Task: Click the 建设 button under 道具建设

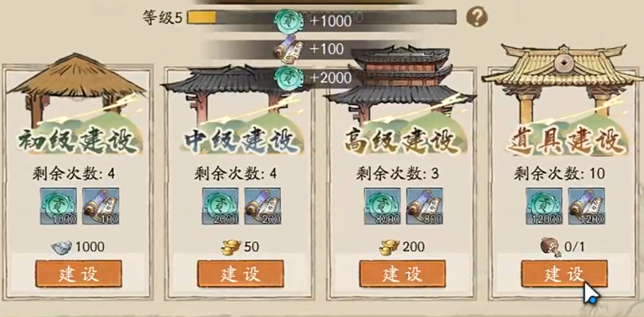Action: point(564,274)
